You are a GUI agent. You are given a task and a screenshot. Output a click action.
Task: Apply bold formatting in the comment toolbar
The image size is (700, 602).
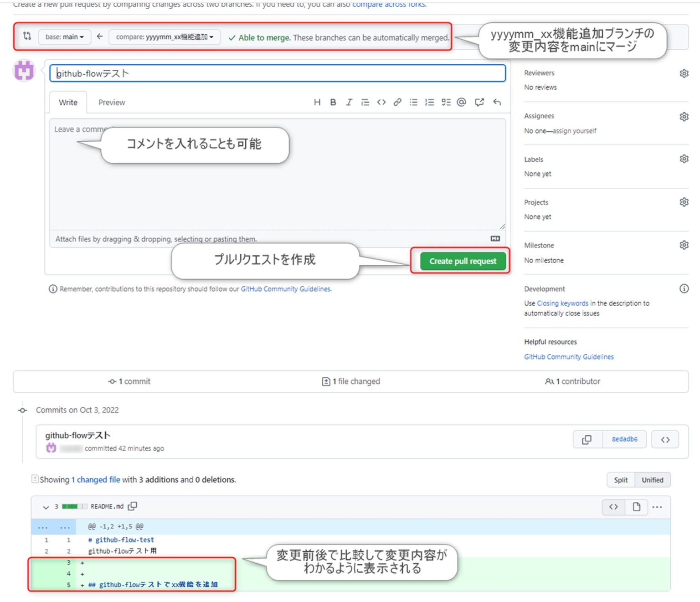pyautogui.click(x=333, y=102)
